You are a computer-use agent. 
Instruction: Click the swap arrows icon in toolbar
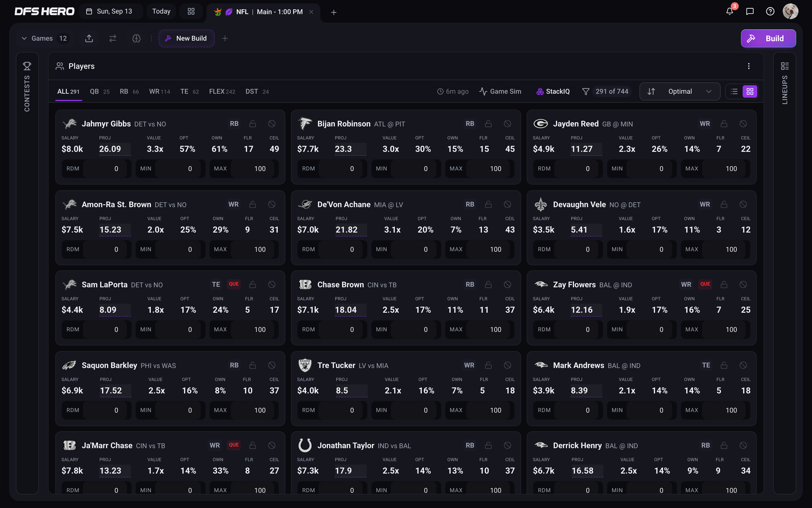coord(113,38)
